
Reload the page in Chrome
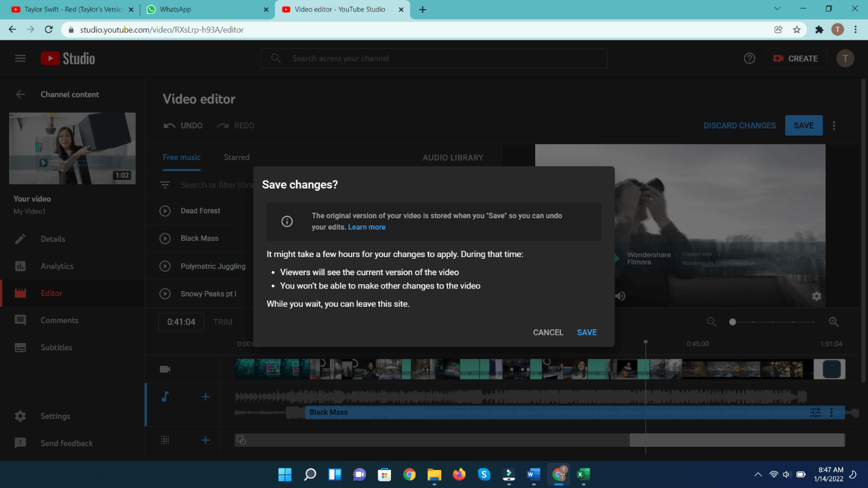(x=48, y=29)
